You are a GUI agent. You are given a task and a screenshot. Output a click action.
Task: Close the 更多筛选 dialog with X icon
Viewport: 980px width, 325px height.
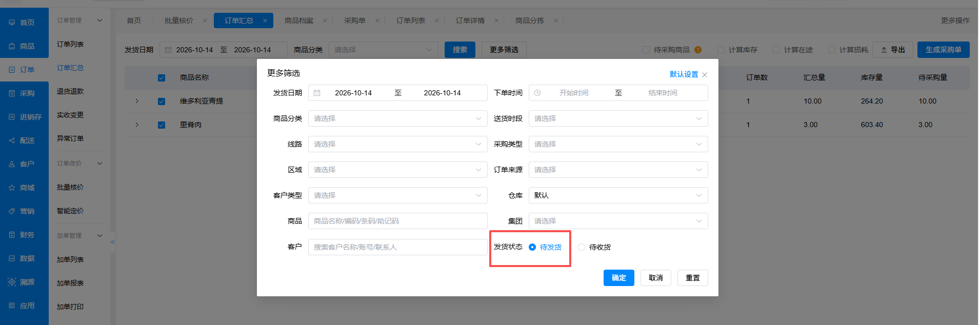point(705,75)
